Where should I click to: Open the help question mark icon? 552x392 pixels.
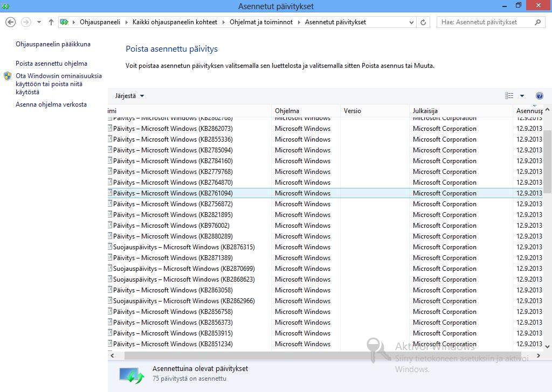539,96
